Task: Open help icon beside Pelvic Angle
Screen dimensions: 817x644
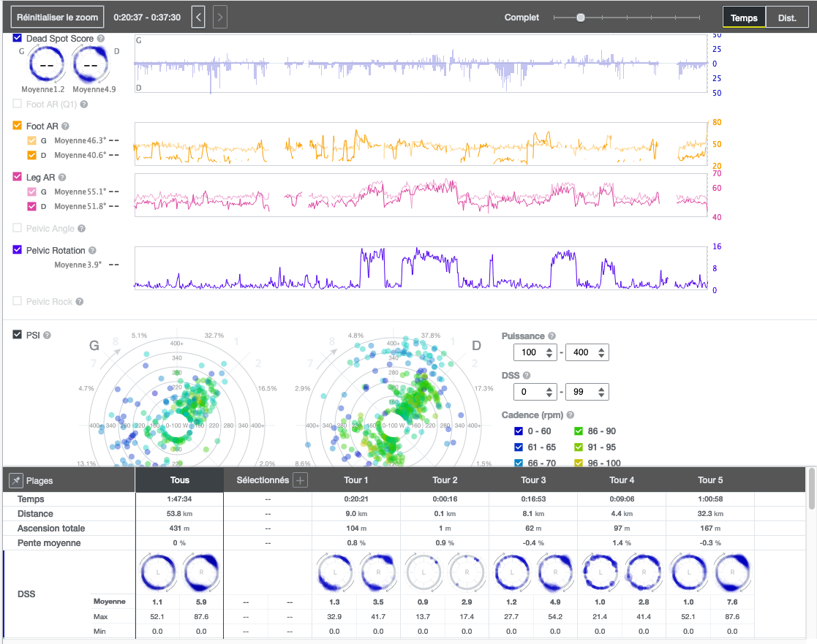Action: (81, 229)
